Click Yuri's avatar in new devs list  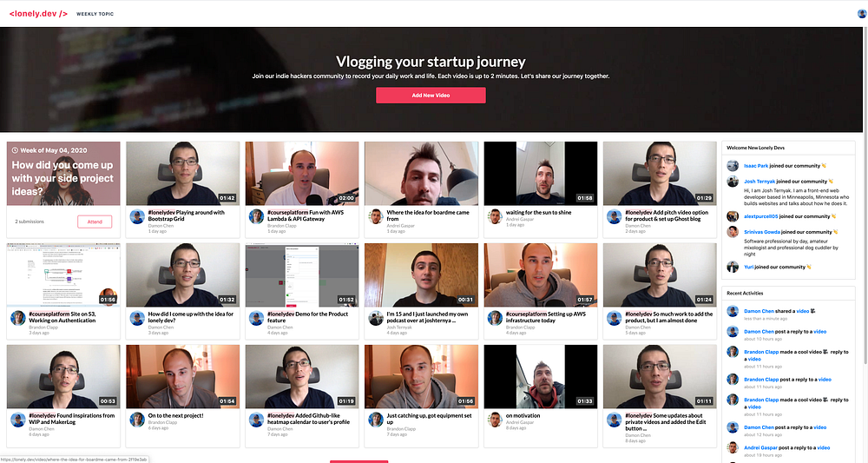(733, 267)
